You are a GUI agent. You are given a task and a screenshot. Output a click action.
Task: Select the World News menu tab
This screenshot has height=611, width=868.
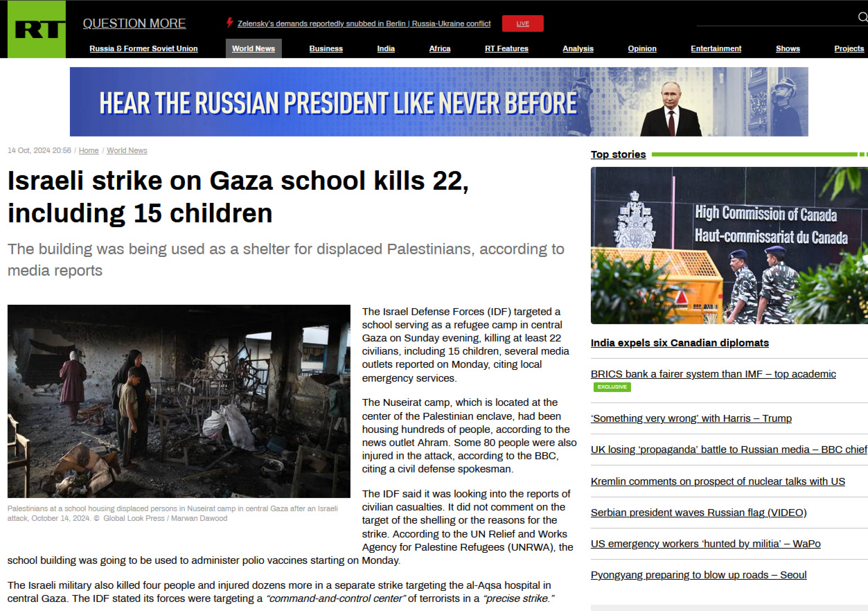254,48
